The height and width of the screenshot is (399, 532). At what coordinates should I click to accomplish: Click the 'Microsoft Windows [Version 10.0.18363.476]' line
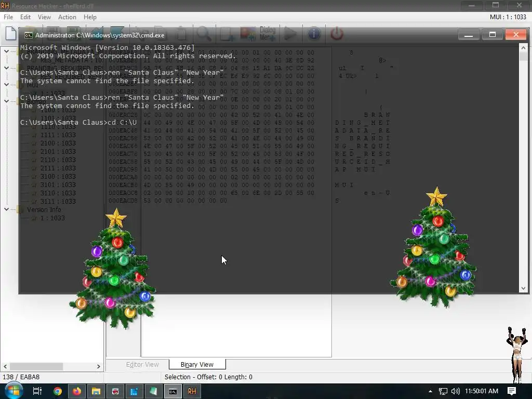[x=107, y=47]
